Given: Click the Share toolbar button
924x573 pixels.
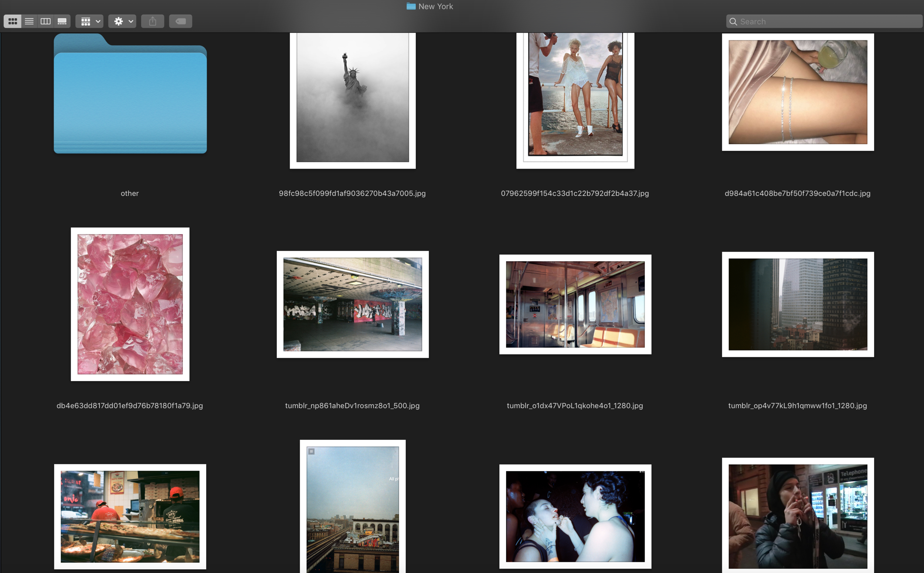Looking at the screenshot, I should coord(153,21).
